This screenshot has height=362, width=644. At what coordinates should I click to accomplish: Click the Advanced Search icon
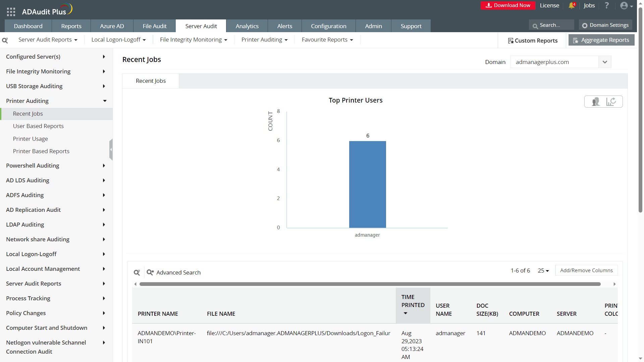(150, 273)
